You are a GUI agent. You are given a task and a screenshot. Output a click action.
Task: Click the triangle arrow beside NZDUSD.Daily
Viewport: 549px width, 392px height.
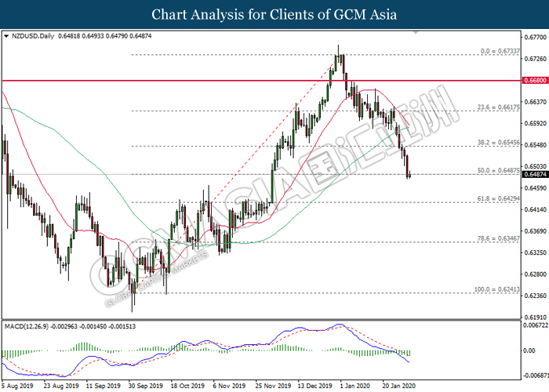[6, 36]
